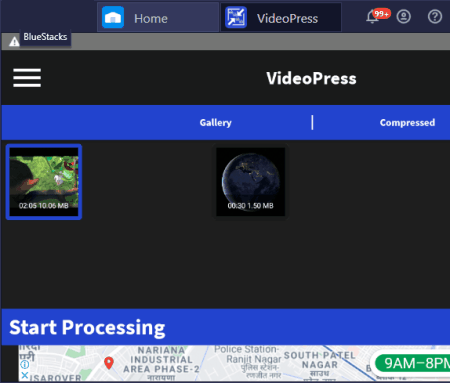
Task: Open the help question mark icon
Action: (435, 16)
